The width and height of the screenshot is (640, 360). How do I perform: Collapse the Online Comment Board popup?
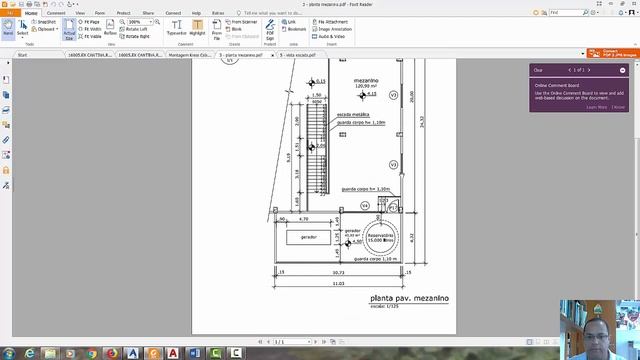tap(622, 70)
